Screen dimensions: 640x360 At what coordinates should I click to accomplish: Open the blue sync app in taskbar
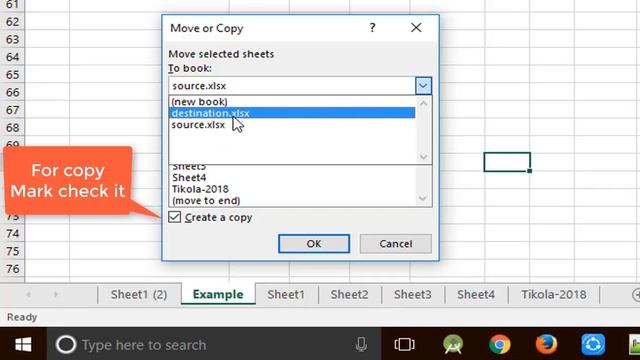coord(593,344)
